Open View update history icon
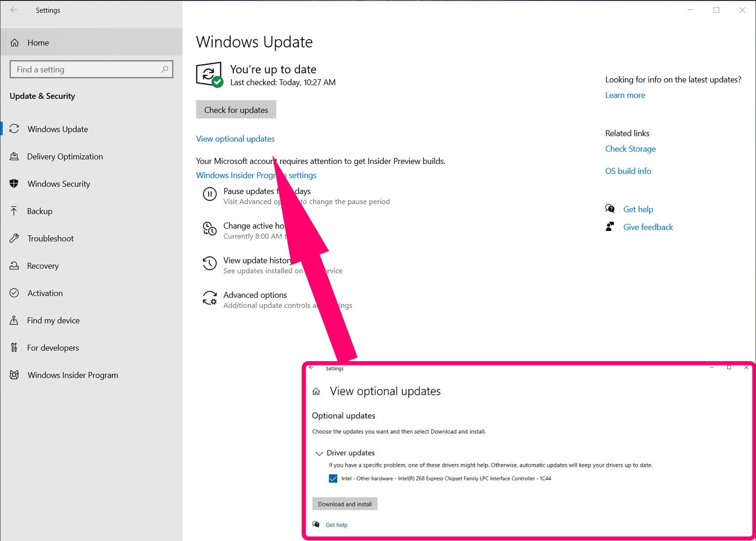This screenshot has height=541, width=756. tap(210, 264)
